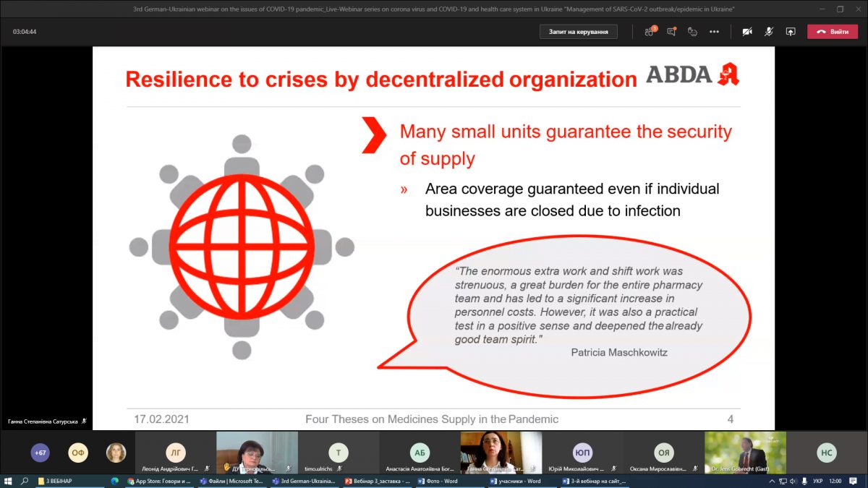This screenshot has width=868, height=488.
Task: Unmute the microphone
Action: [x=769, y=32]
